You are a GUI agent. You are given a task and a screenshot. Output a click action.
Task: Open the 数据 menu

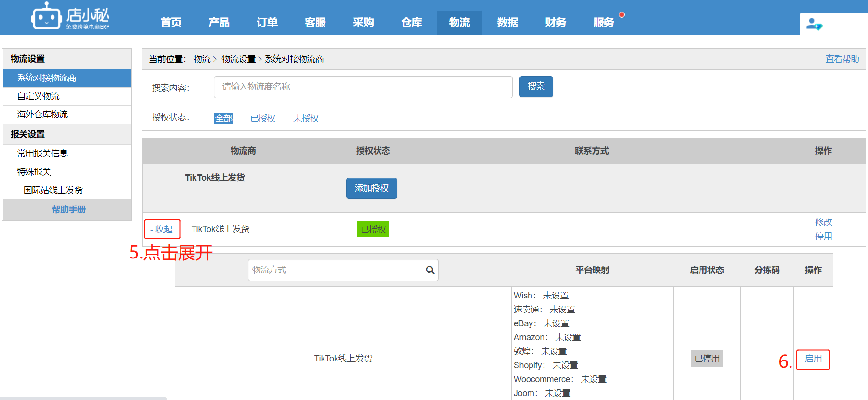tap(507, 23)
